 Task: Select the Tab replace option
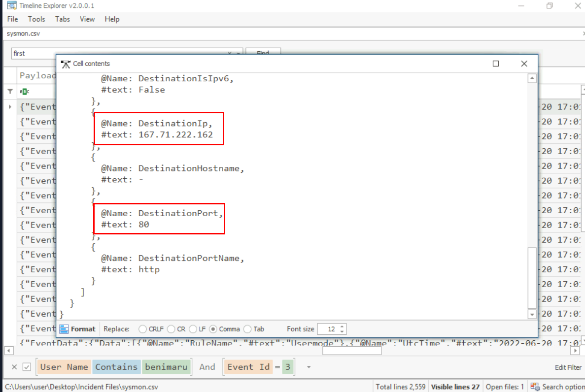coord(247,329)
